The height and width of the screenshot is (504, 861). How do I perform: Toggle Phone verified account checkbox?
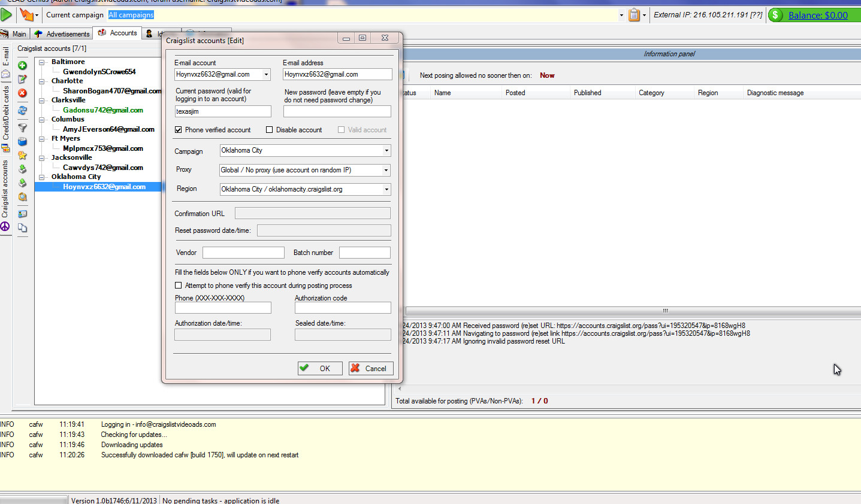178,129
